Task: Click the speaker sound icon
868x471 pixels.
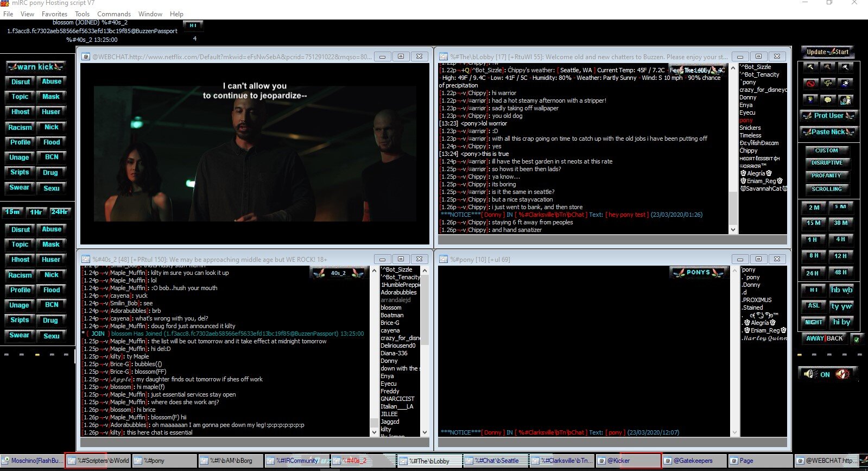Action: 810,374
